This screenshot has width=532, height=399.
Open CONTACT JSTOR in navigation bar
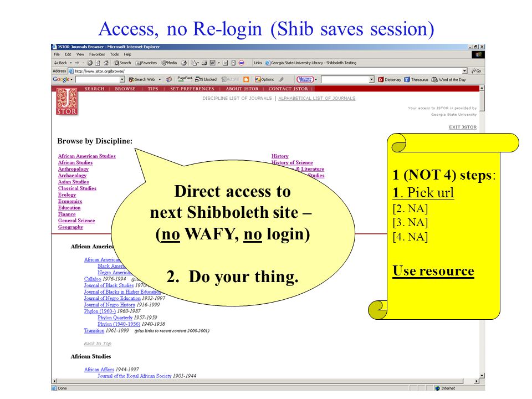tap(288, 89)
